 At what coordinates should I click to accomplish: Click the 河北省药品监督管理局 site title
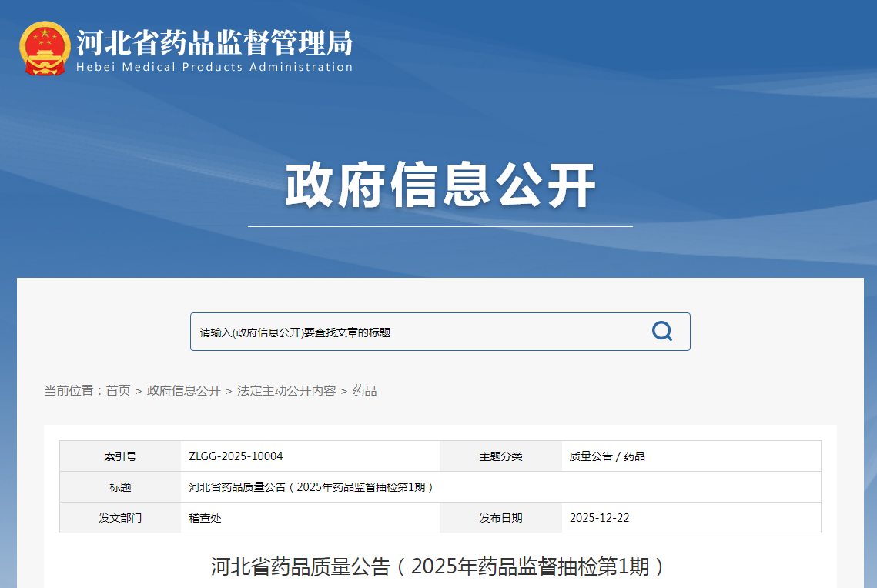(x=214, y=42)
